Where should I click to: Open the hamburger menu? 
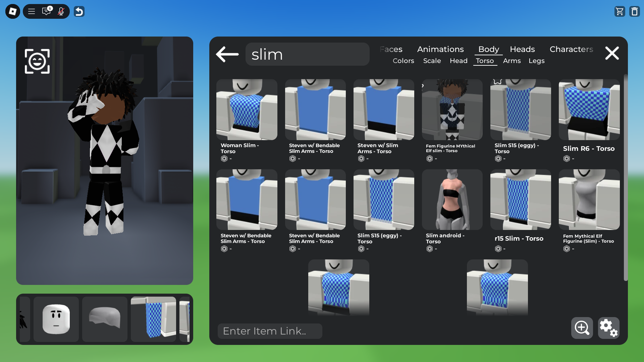click(32, 12)
